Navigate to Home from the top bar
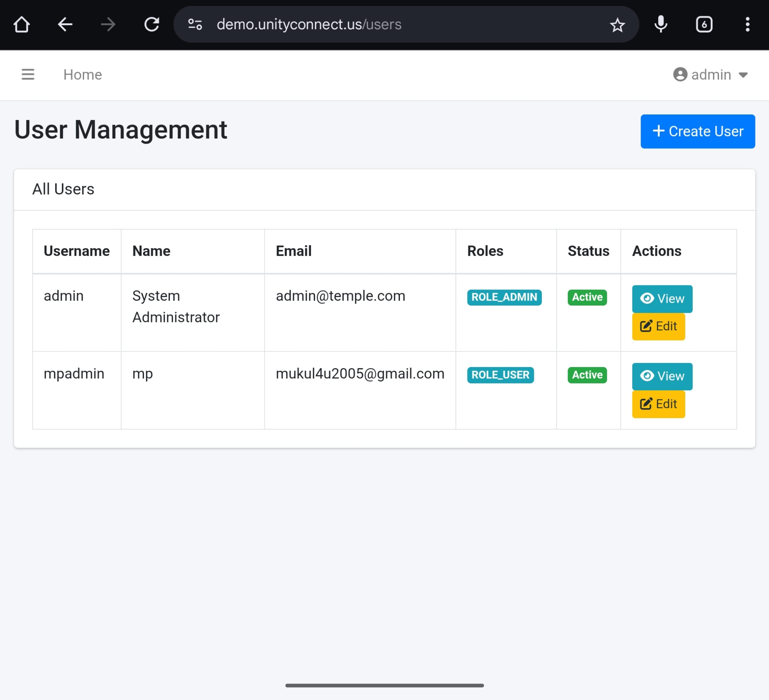The width and height of the screenshot is (769, 700). point(83,75)
